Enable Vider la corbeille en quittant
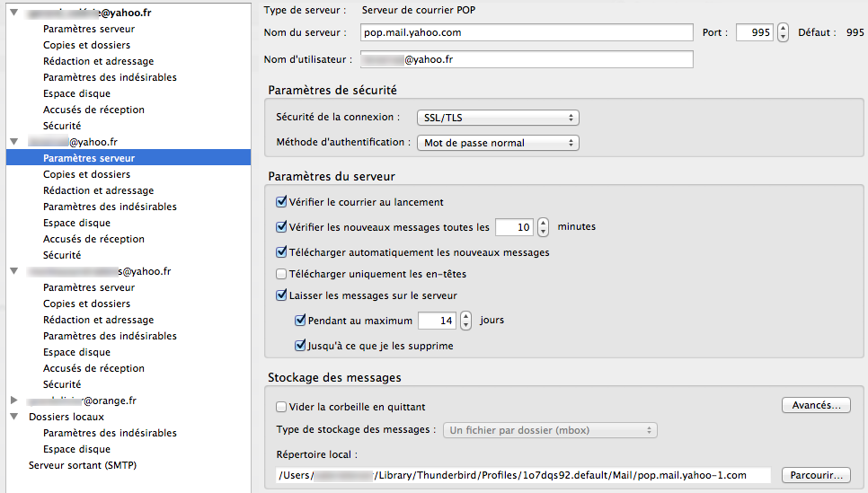 [x=281, y=407]
